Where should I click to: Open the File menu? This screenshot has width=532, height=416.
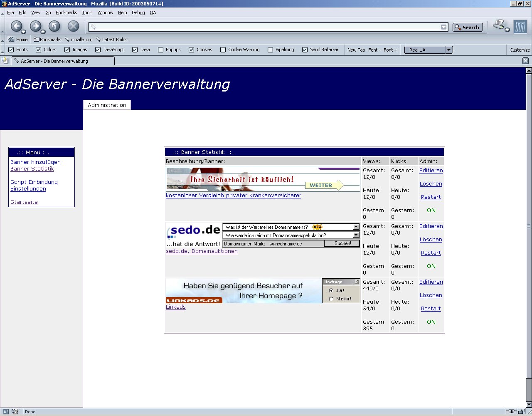(x=10, y=12)
